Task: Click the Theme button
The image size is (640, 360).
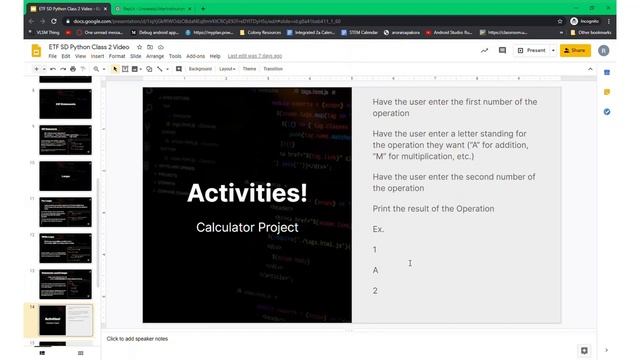Action: pos(249,69)
